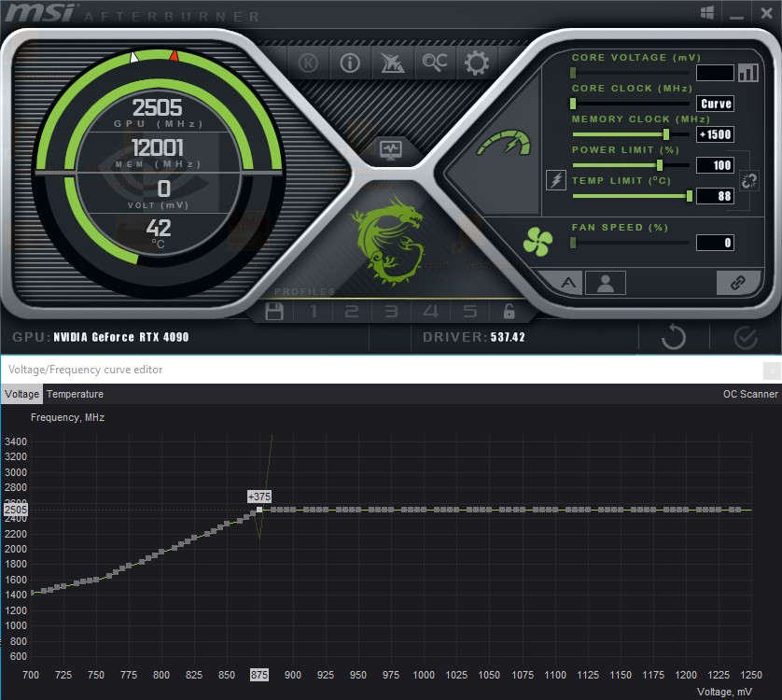Click the reset circular arrow icon
The height and width of the screenshot is (700, 782).
coord(673,337)
